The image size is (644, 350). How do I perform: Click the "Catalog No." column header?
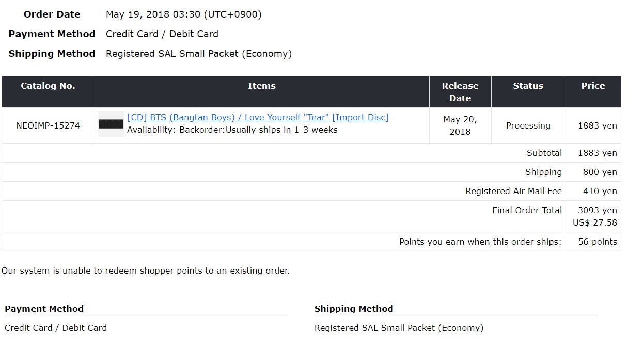click(48, 86)
